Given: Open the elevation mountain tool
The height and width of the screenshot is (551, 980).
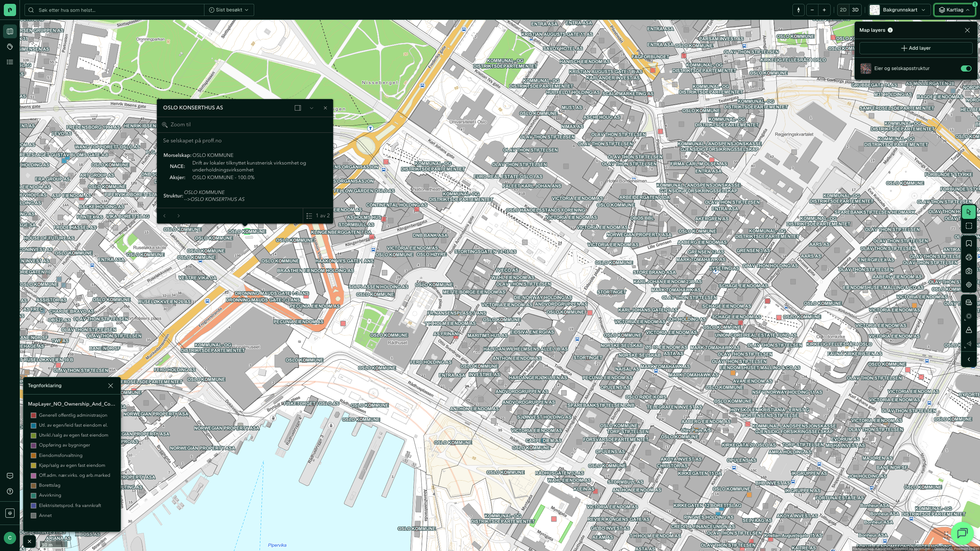Looking at the screenshot, I should 969,330.
